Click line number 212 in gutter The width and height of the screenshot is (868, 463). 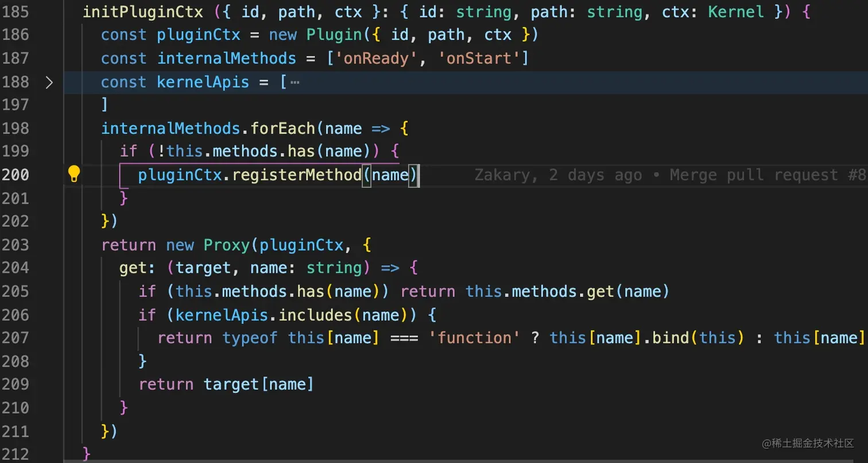click(15, 454)
